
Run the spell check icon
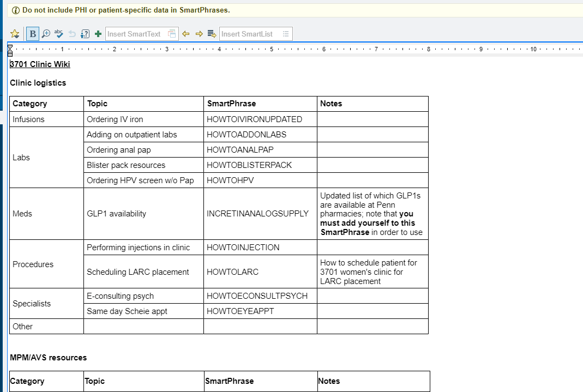point(59,34)
